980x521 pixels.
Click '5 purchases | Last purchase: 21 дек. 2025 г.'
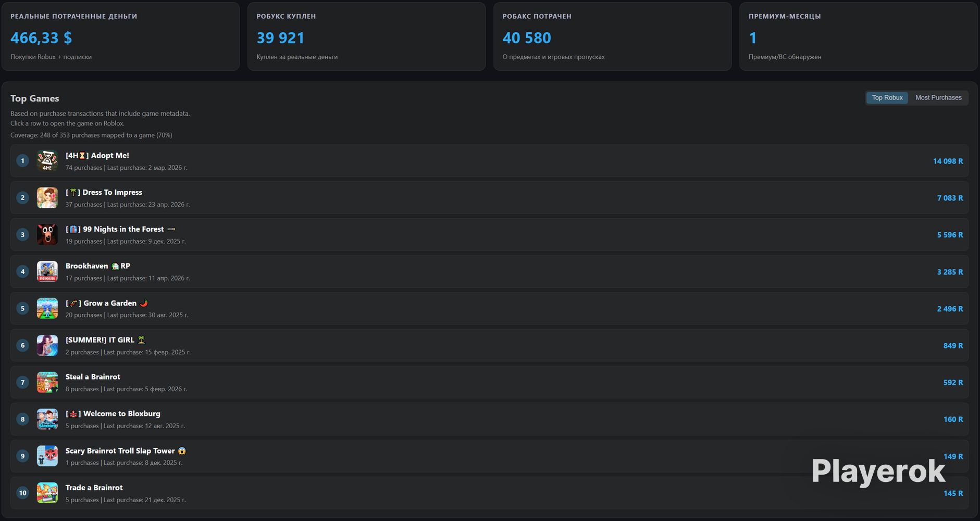pos(126,500)
